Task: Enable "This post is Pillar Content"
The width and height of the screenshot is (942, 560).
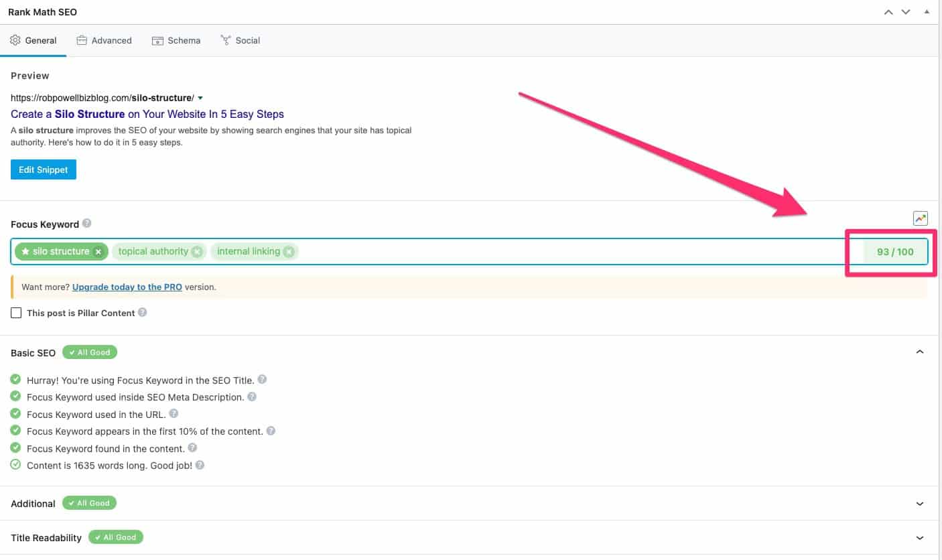Action: pyautogui.click(x=16, y=312)
